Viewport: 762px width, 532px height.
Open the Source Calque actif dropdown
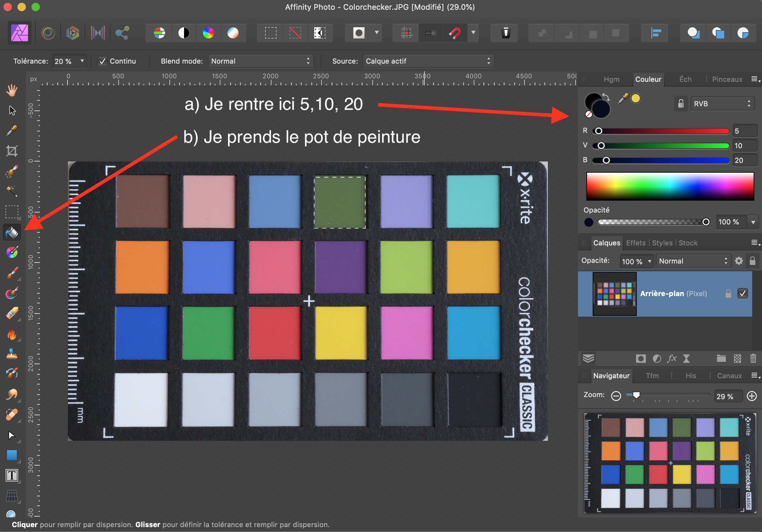(428, 61)
